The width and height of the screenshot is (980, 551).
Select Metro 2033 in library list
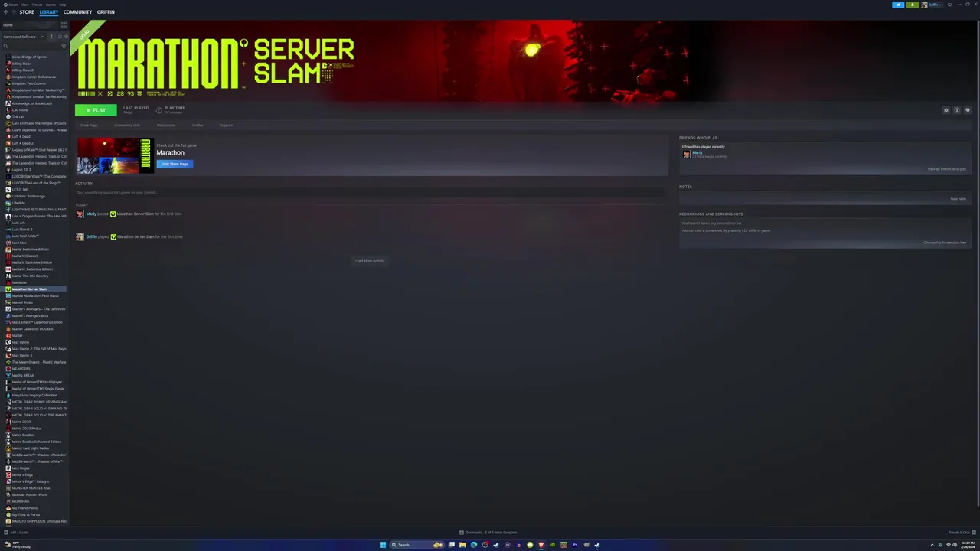point(21,422)
